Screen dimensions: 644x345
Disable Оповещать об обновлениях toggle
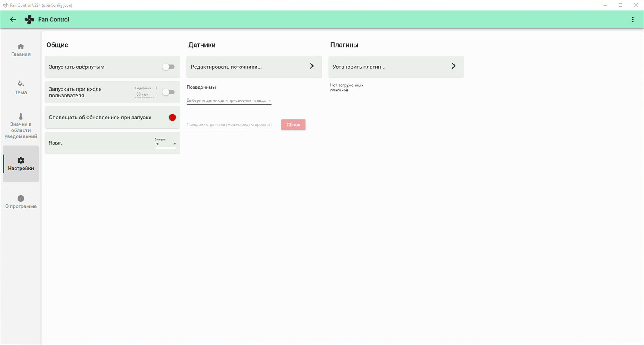[x=172, y=117]
